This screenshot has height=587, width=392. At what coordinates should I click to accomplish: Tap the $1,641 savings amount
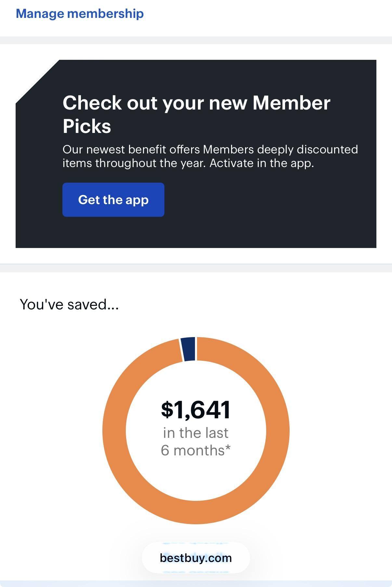[196, 410]
